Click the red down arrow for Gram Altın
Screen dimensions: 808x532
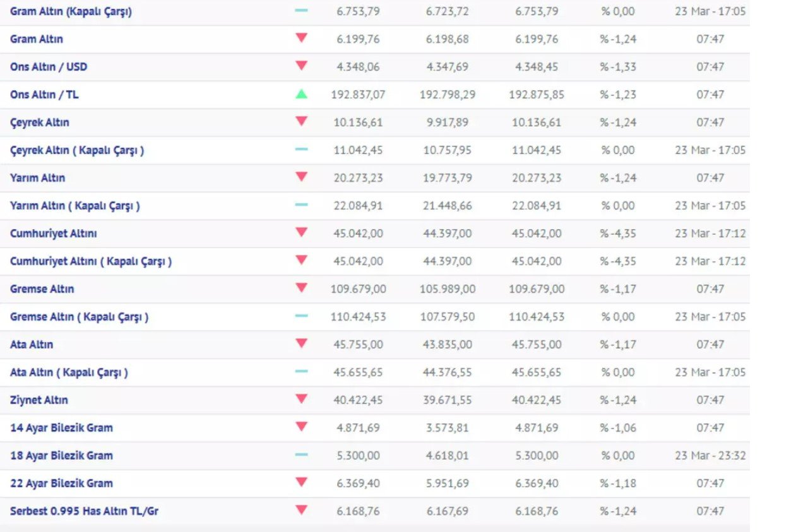point(301,38)
